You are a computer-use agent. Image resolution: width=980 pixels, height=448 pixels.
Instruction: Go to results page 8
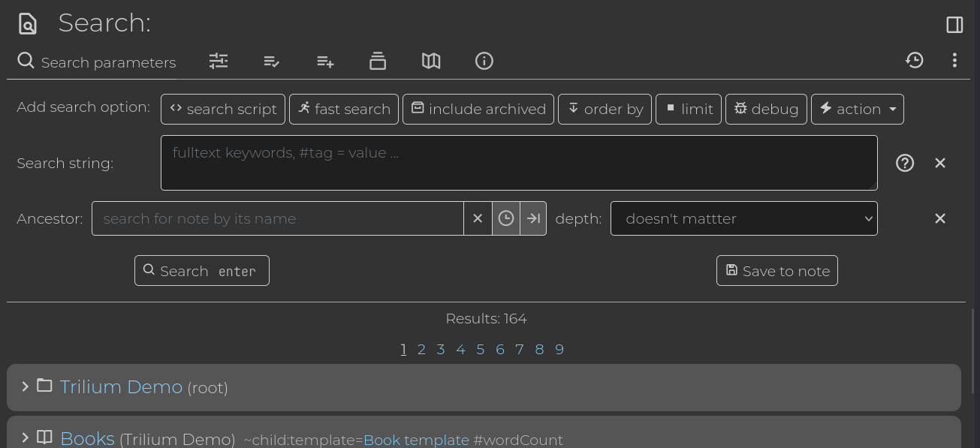tap(539, 349)
